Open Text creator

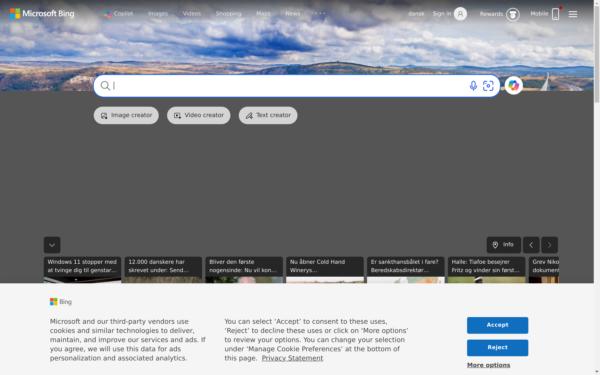click(268, 115)
